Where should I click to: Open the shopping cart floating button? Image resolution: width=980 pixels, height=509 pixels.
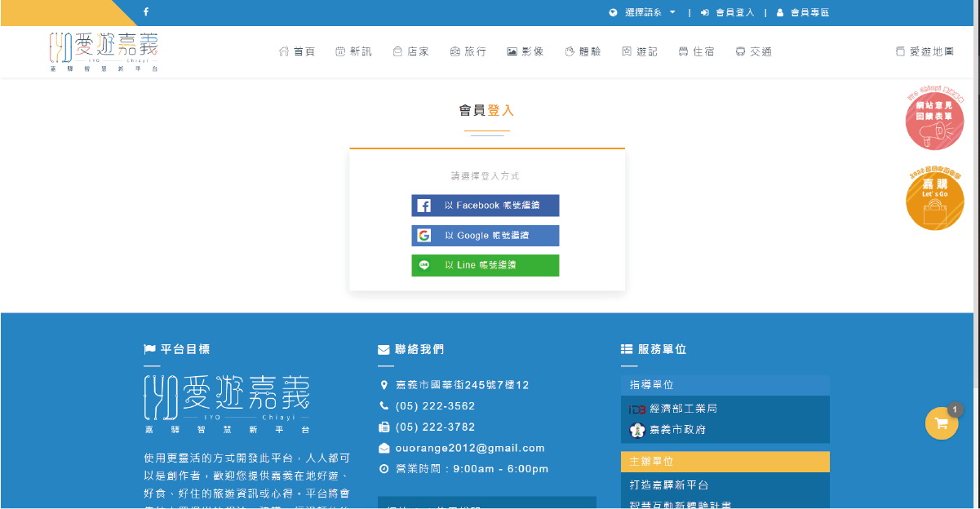coord(941,423)
